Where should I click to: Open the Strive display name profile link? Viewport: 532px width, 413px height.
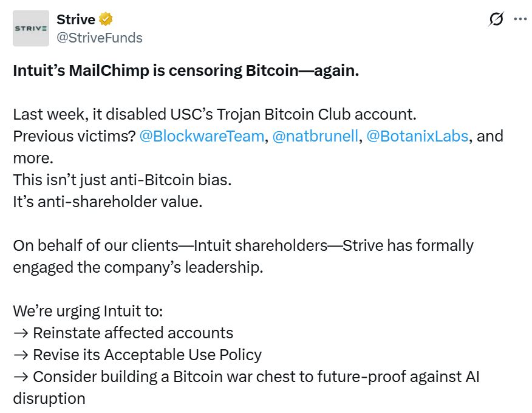click(x=75, y=19)
